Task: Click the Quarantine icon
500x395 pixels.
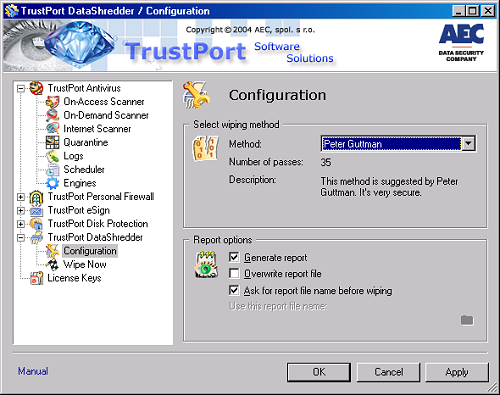Action: pos(52,142)
